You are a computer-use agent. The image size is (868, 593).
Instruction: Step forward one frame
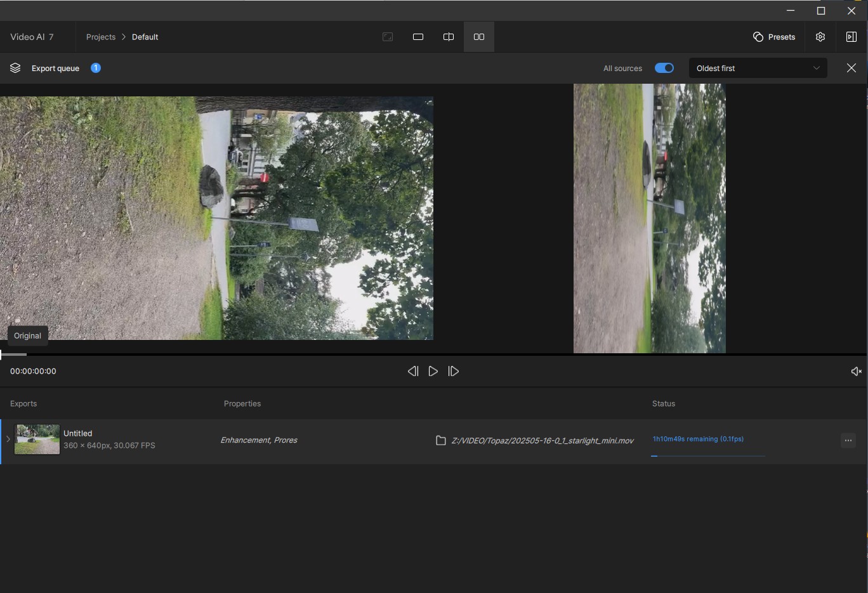click(x=454, y=371)
